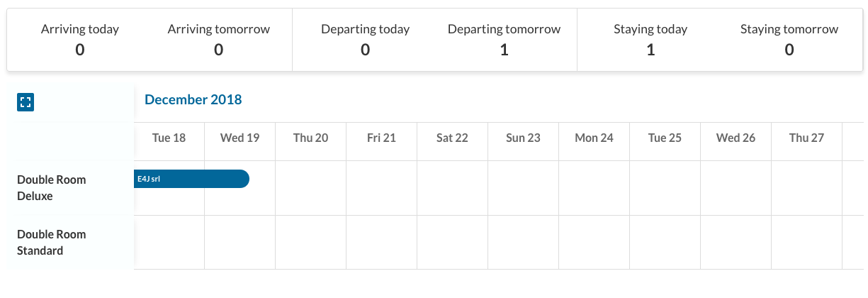Click the Double Room Standard row label

pyautogui.click(x=52, y=242)
